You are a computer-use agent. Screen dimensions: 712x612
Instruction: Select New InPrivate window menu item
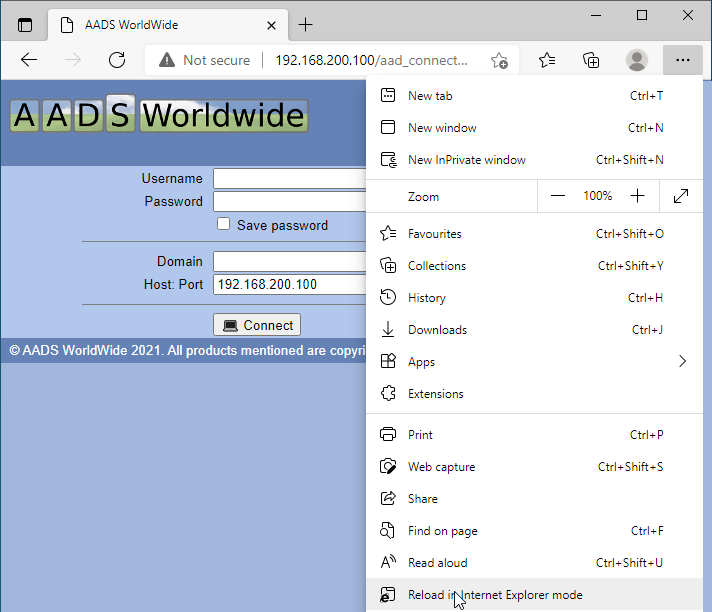[466, 160]
